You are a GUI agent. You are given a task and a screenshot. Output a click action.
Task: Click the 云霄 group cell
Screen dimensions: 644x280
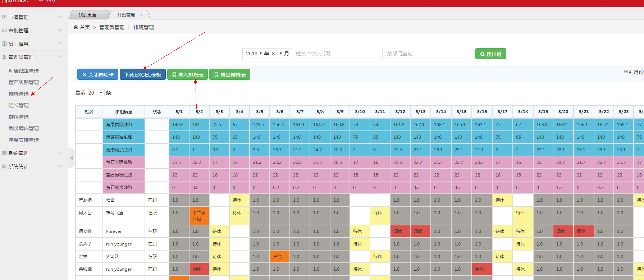click(x=124, y=200)
